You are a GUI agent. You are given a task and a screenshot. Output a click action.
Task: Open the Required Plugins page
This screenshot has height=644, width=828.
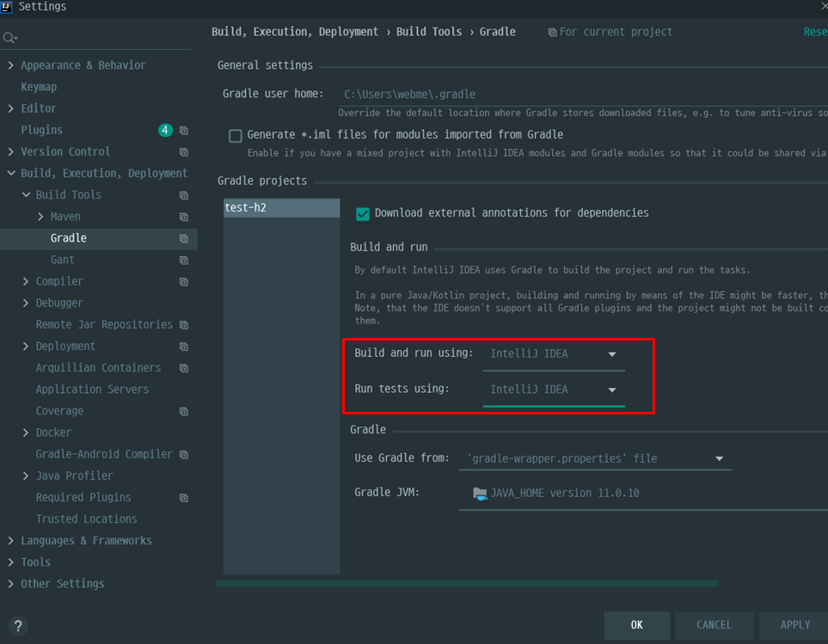(x=83, y=497)
